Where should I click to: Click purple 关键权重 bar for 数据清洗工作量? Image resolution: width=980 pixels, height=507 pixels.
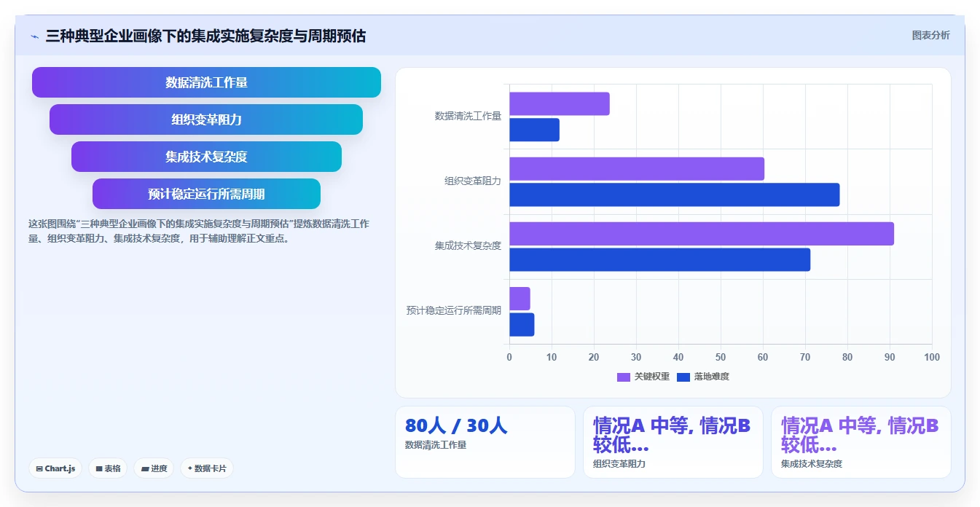tap(560, 103)
